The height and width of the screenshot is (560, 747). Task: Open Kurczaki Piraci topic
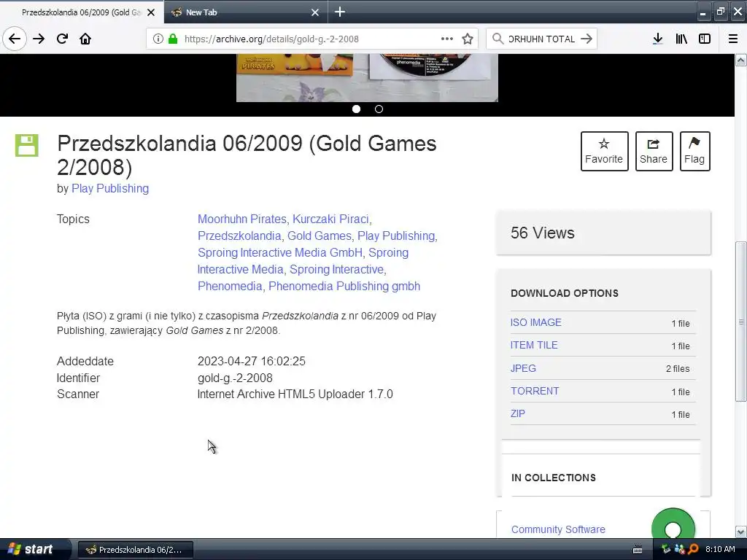[330, 219]
